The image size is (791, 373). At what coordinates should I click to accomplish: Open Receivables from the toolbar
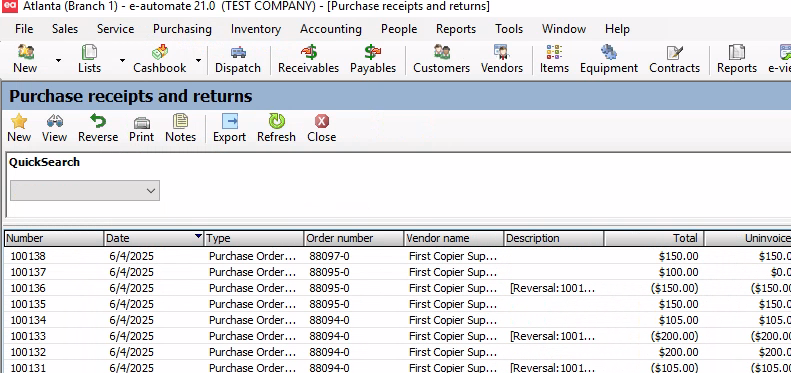tap(308, 59)
